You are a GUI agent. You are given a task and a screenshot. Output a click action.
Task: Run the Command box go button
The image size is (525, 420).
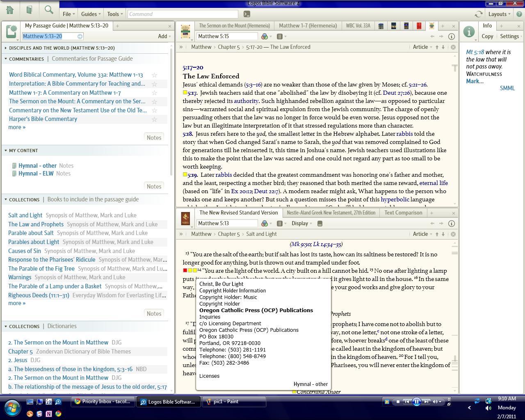pyautogui.click(x=247, y=14)
